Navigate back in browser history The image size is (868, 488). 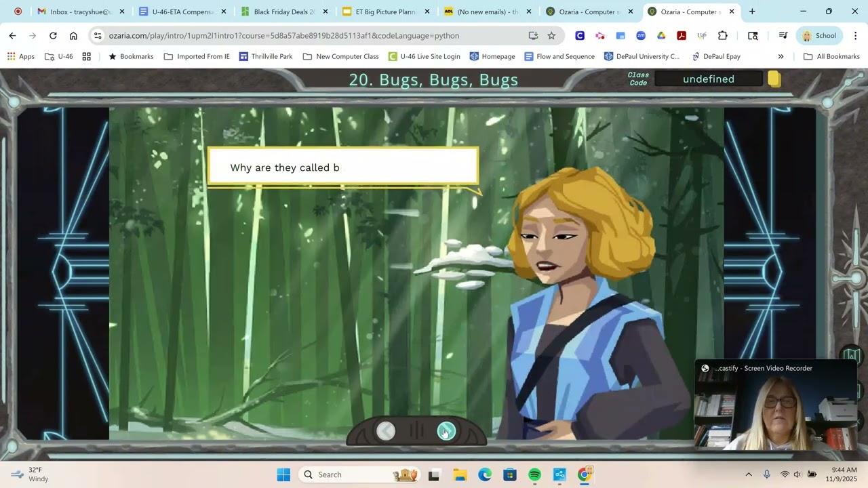click(12, 36)
